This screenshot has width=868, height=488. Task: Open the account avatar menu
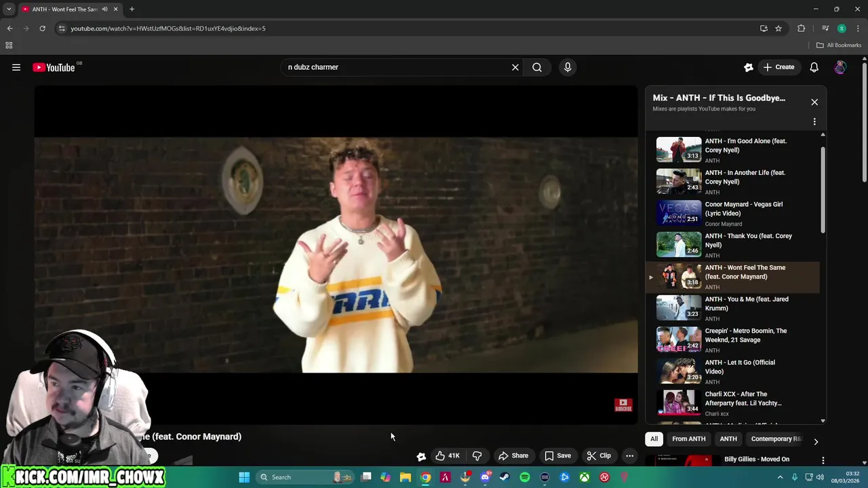point(840,67)
